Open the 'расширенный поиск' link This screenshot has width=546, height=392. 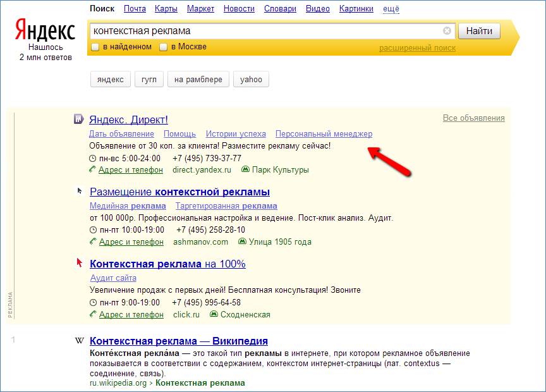click(x=417, y=48)
